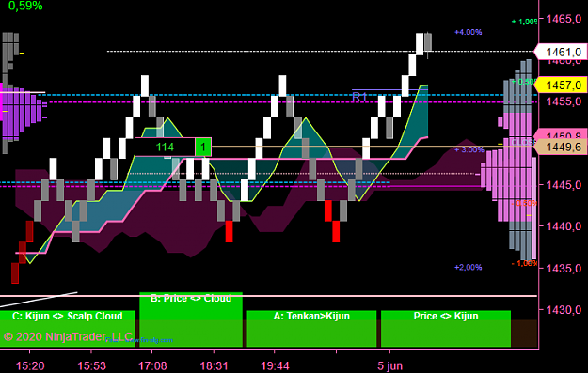Click the 114 order quantity box

pyautogui.click(x=165, y=147)
